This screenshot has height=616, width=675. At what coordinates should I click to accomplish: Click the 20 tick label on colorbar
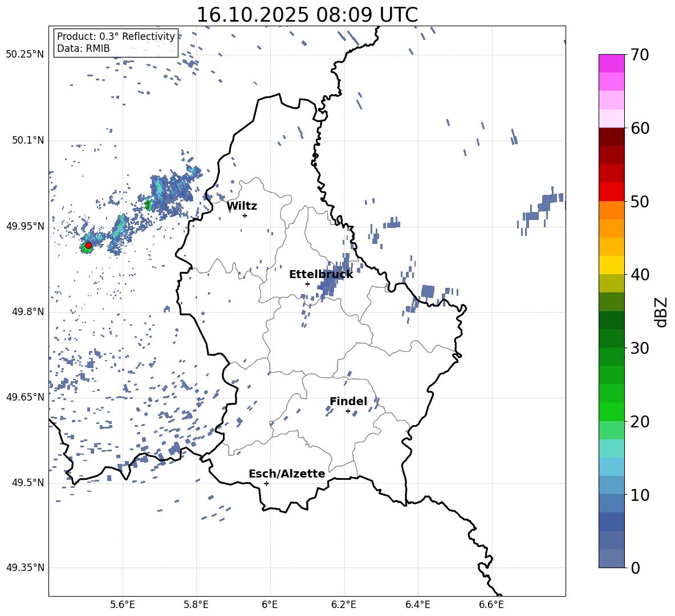point(640,422)
